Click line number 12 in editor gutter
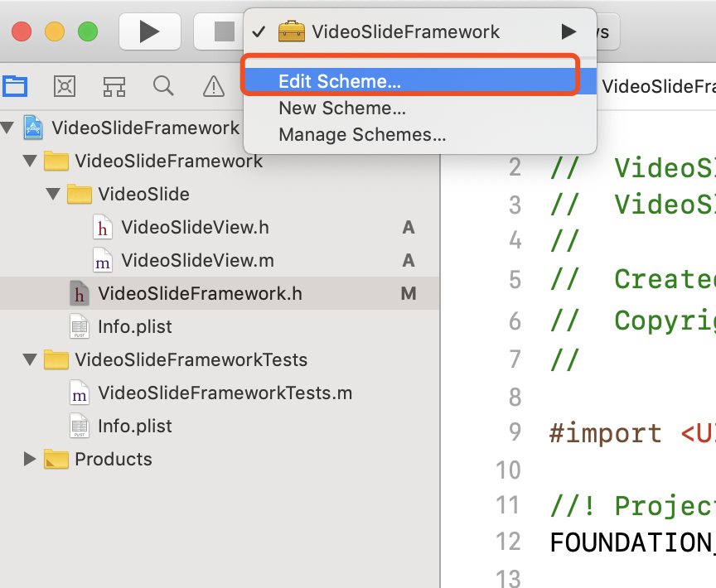 pos(508,542)
